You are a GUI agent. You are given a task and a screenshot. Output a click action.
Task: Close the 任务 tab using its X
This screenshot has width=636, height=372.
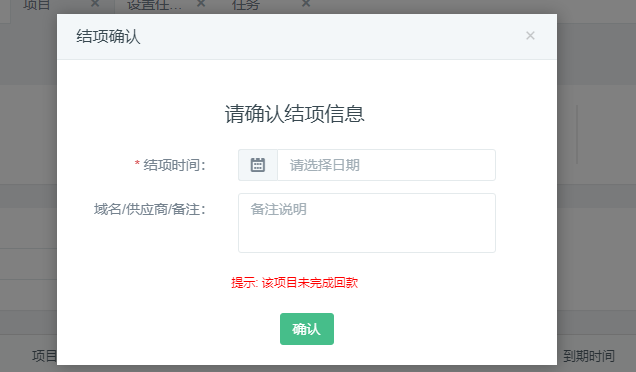pos(306,4)
